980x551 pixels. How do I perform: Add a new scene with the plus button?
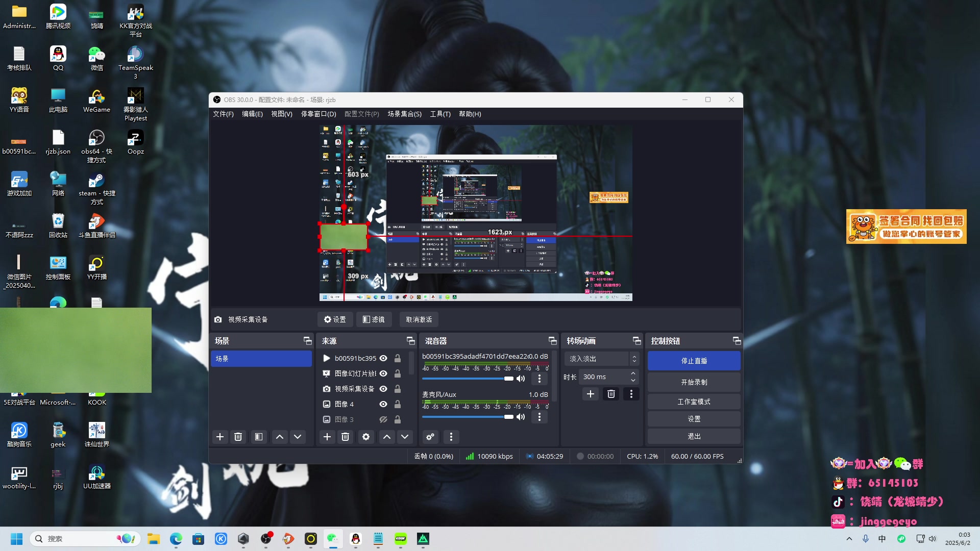(220, 437)
